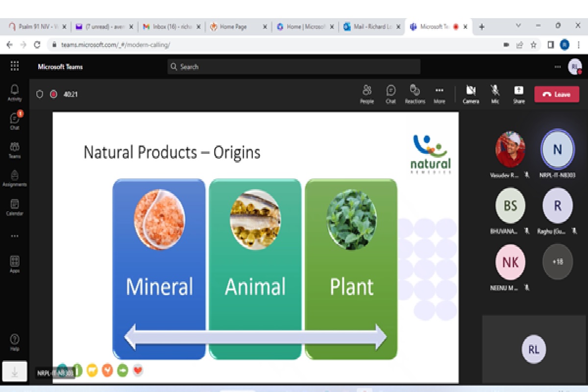Screen dimensions: 588x392
Task: Open the Teams section in sidebar
Action: (15, 149)
